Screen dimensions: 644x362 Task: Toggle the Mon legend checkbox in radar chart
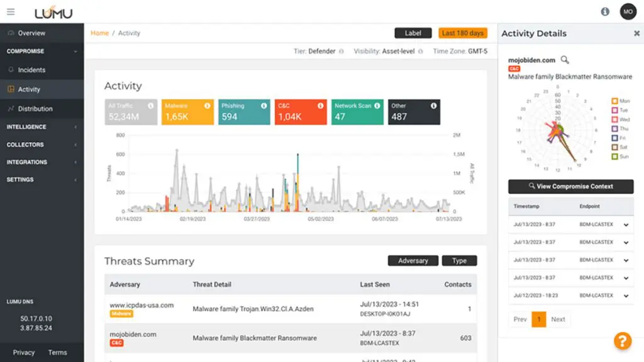point(614,101)
